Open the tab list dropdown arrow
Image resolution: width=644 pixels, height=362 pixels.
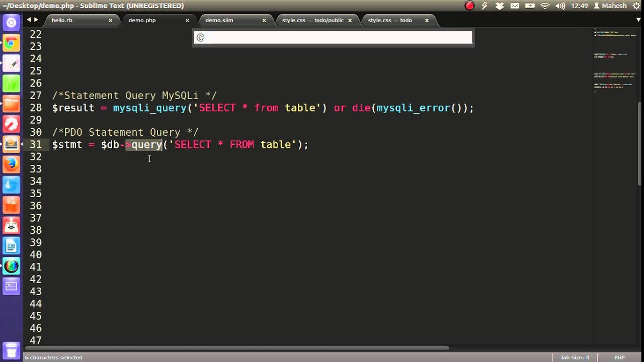pos(638,20)
